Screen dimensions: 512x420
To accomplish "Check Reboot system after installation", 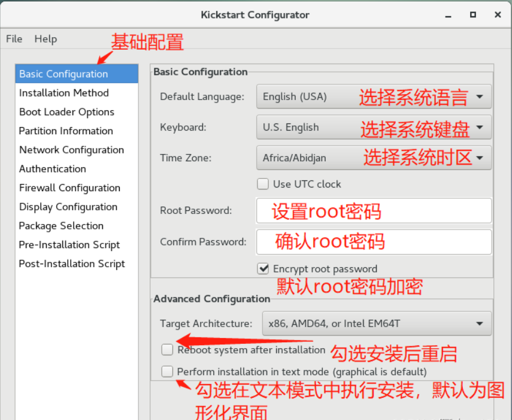I will click(x=167, y=349).
